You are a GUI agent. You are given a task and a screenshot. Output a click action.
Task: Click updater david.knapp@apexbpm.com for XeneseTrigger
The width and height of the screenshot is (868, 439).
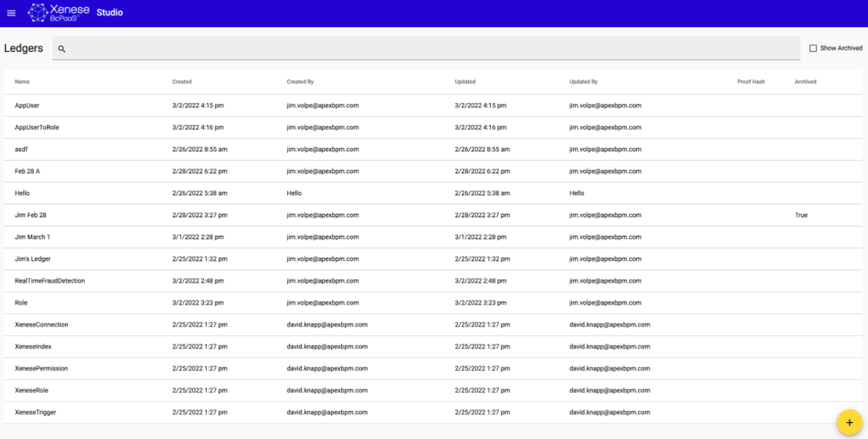610,413
